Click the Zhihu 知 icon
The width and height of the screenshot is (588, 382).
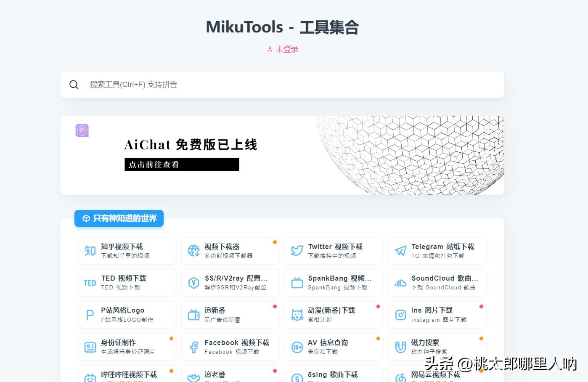tap(90, 251)
